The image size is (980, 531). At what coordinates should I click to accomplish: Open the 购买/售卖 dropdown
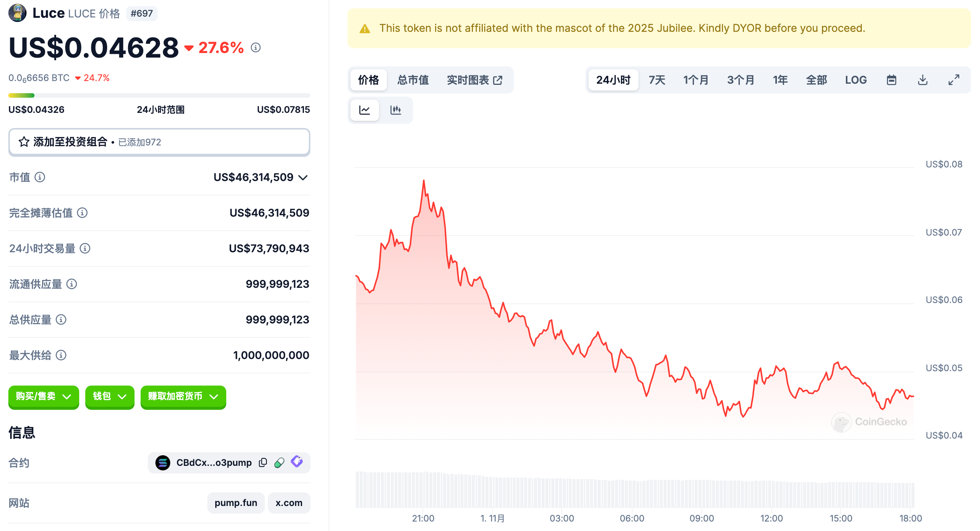[43, 397]
